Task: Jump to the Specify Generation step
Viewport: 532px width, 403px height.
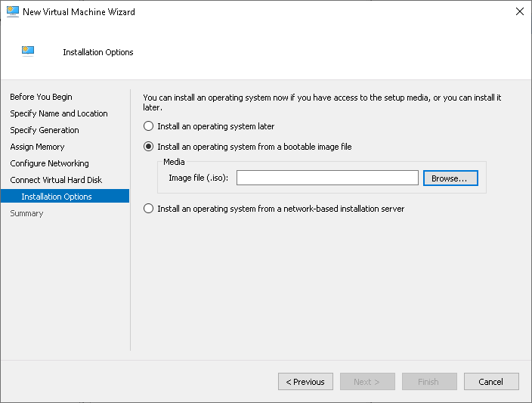Action: coord(45,130)
